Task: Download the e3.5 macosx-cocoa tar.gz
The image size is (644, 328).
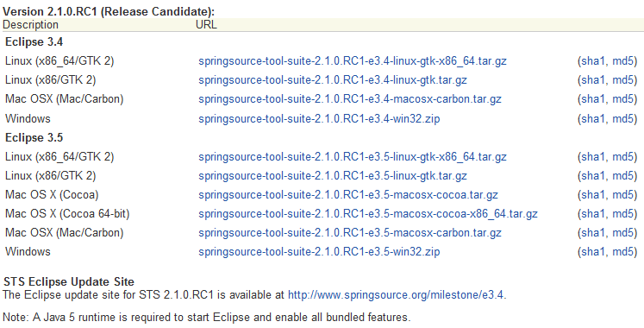Action: tap(348, 194)
